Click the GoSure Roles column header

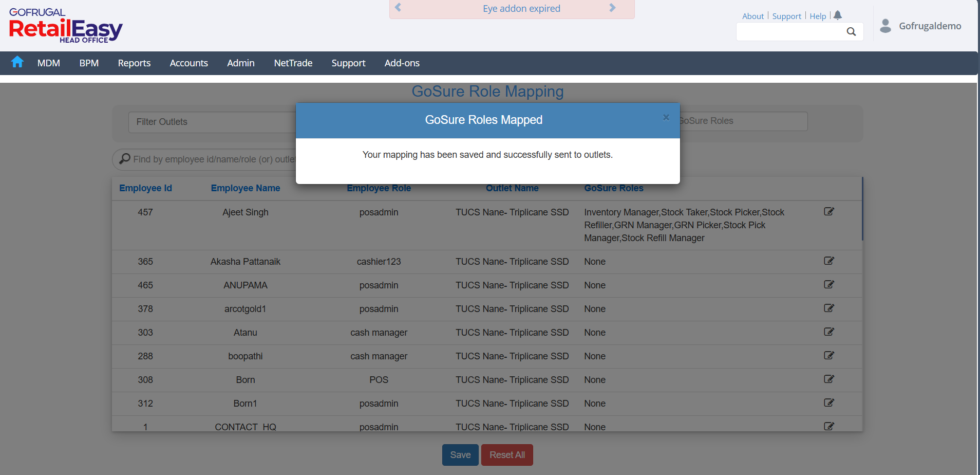[614, 188]
